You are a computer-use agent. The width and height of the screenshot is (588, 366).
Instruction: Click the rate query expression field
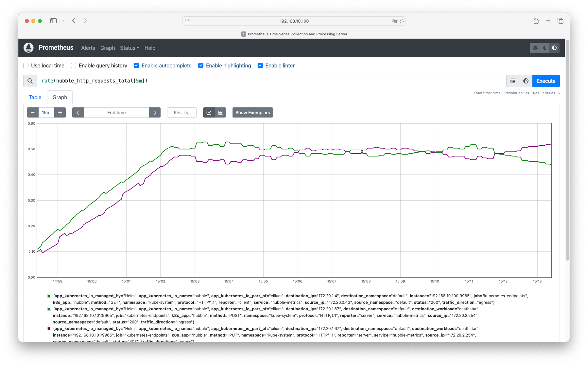point(271,81)
